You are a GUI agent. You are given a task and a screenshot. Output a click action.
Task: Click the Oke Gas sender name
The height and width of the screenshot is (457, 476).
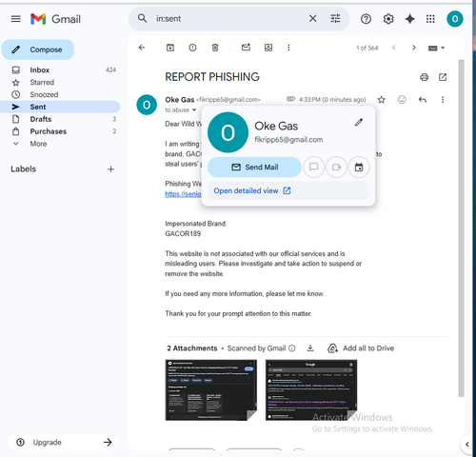click(180, 100)
